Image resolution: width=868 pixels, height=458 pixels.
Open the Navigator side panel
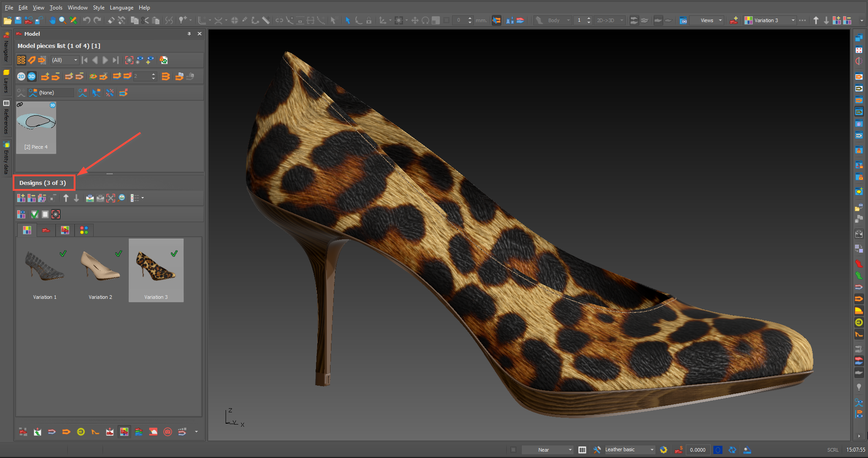6,47
